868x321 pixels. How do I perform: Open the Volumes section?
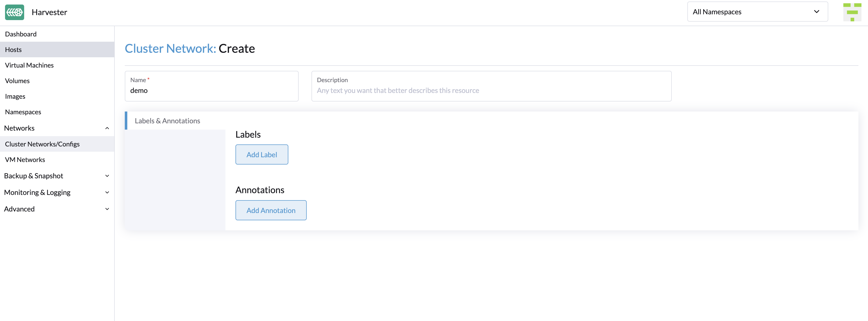[17, 80]
